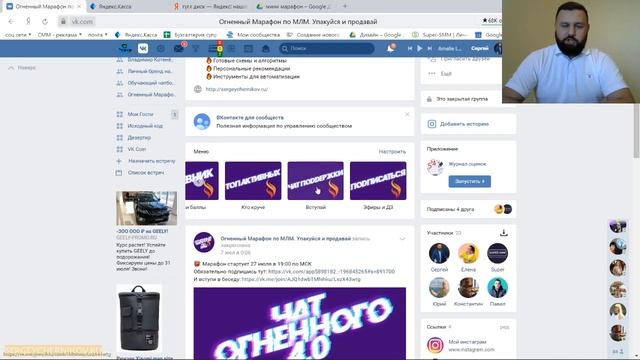Image resolution: width=640 pixels, height=360 pixels.
Task: Click the calendar icon by Список встреч
Action: pos(119,173)
